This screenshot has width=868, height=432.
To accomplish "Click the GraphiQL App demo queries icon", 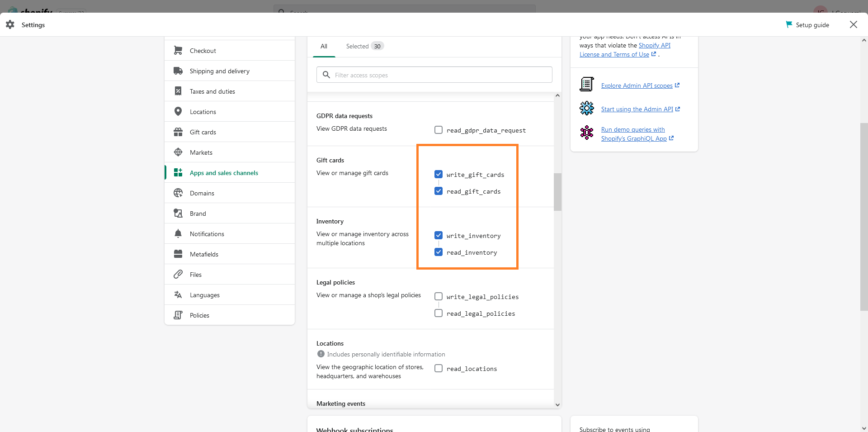I will tap(587, 133).
